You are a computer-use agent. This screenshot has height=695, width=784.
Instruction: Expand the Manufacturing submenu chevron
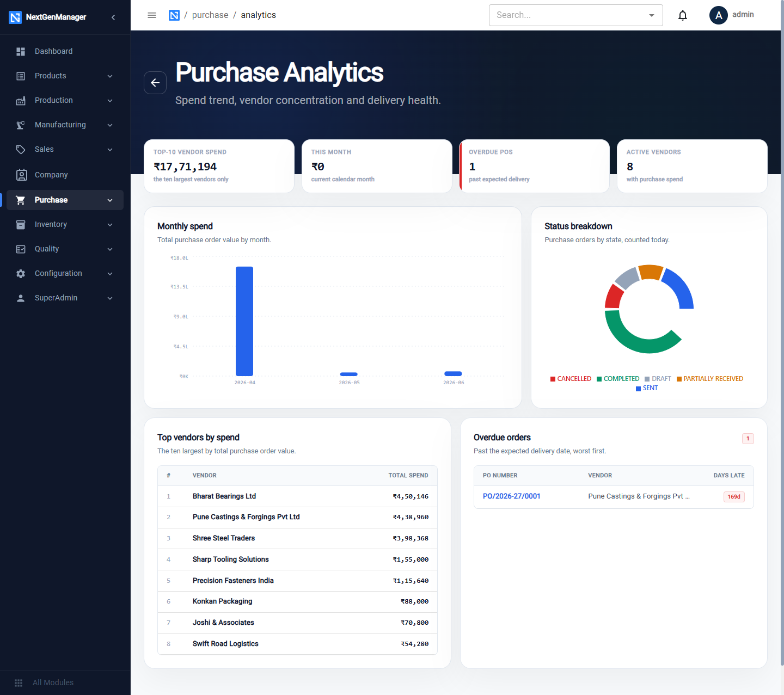[x=110, y=125]
